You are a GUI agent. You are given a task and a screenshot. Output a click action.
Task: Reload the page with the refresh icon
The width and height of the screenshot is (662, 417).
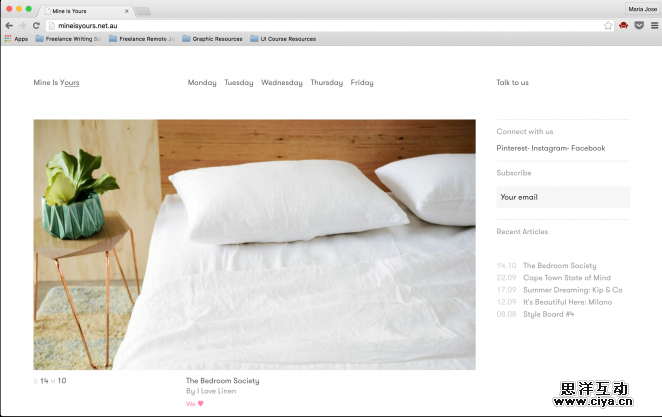[36, 26]
